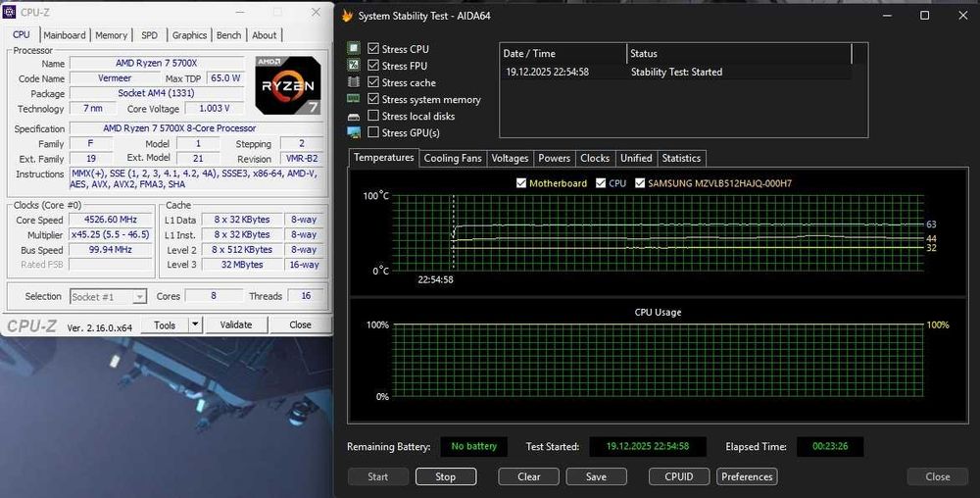980x498 pixels.
Task: Click the Status column header in log
Action: click(x=739, y=54)
